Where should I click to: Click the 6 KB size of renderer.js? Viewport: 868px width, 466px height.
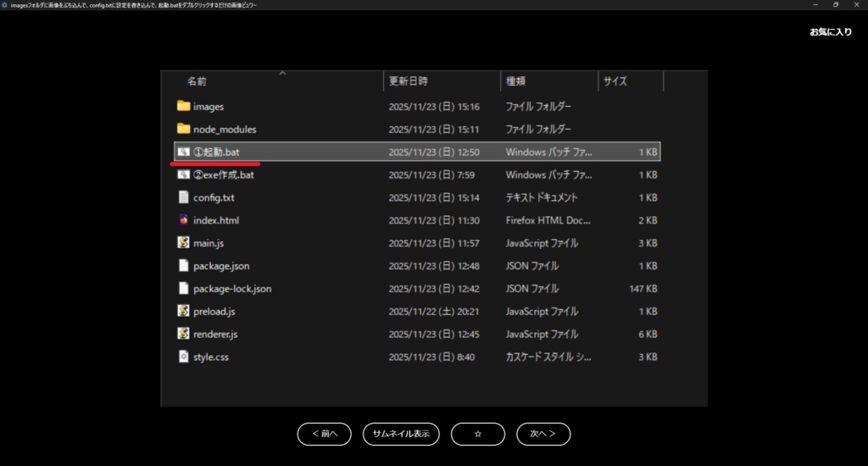648,335
